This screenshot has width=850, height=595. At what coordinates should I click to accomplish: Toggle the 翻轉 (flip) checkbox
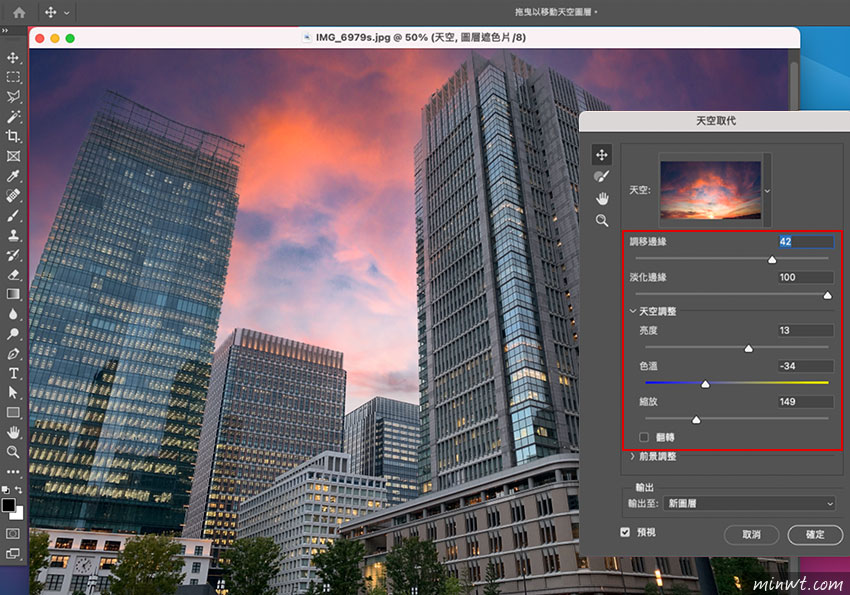click(644, 437)
